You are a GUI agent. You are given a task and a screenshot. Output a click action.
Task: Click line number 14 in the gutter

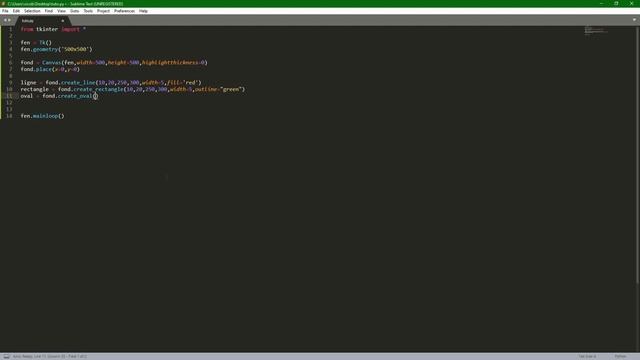click(x=9, y=116)
